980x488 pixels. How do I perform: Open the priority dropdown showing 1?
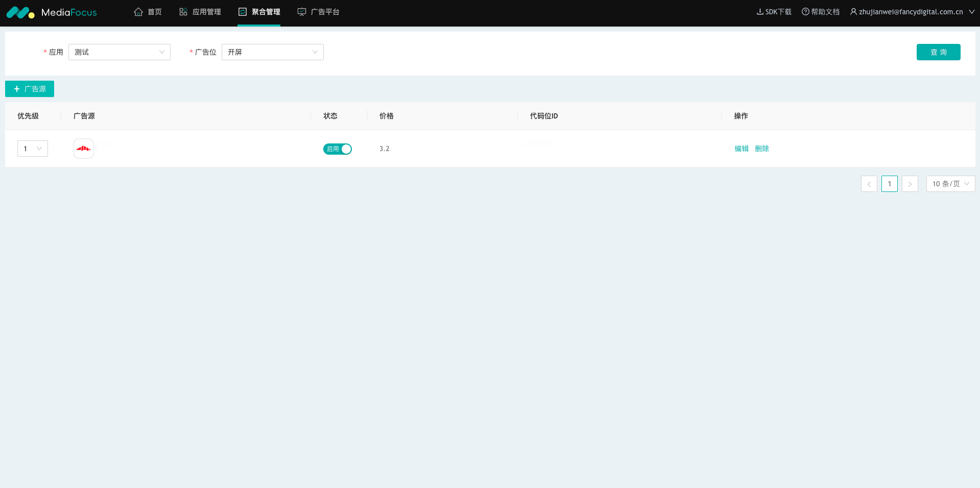coord(33,149)
